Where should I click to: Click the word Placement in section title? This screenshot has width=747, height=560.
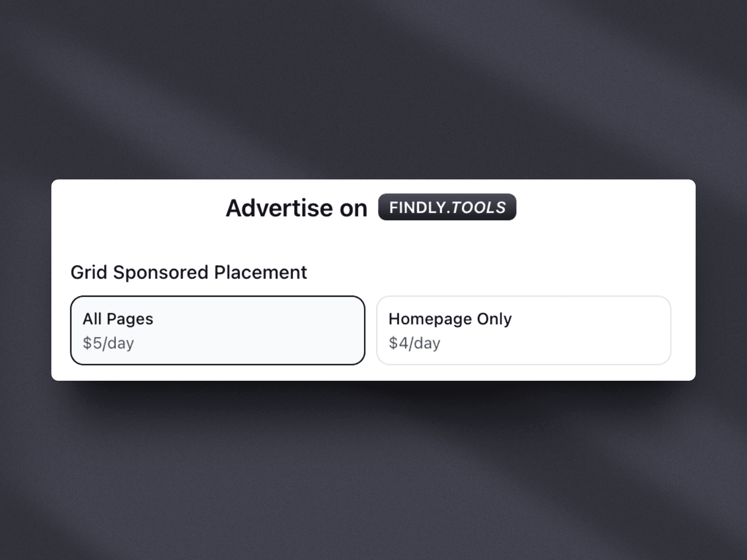261,272
